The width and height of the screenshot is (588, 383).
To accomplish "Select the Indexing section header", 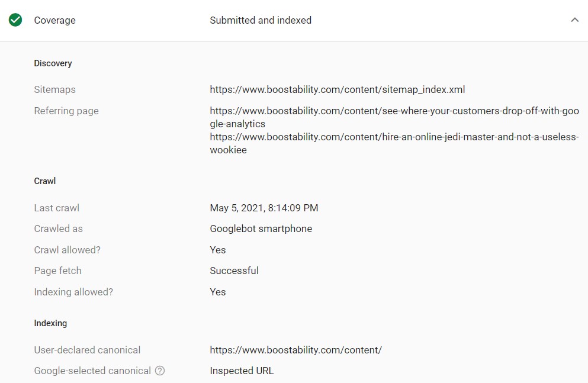I will pos(50,323).
